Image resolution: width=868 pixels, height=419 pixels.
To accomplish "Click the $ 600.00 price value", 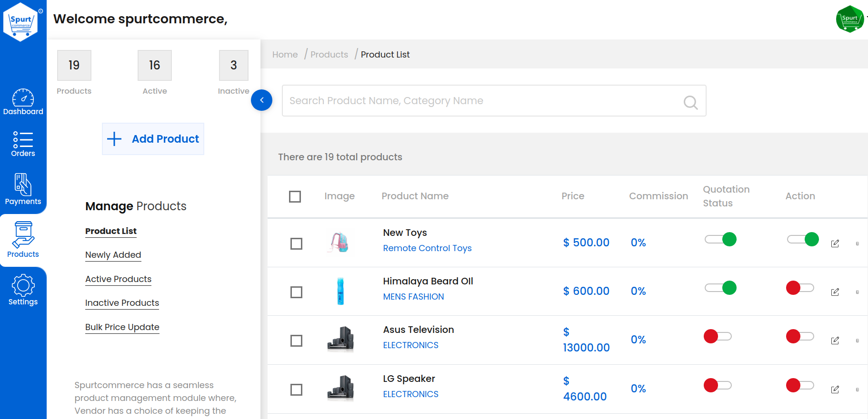I will click(x=586, y=291).
